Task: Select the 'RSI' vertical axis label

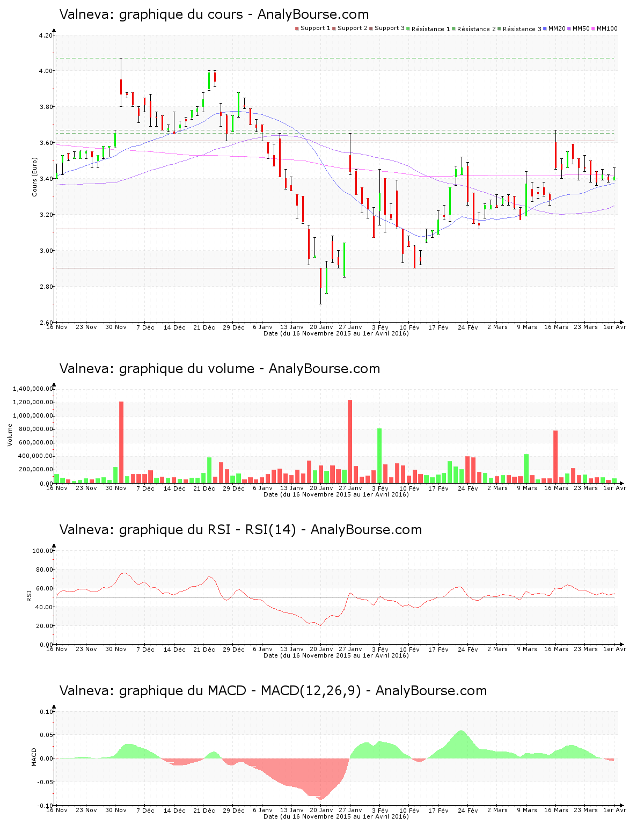Action: (x=28, y=595)
